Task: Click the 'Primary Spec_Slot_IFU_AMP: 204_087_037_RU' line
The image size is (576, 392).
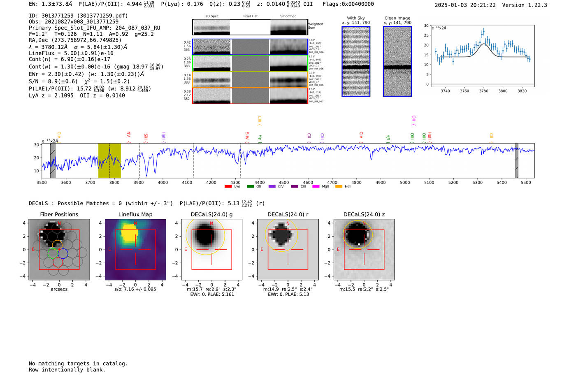Action: pyautogui.click(x=95, y=28)
